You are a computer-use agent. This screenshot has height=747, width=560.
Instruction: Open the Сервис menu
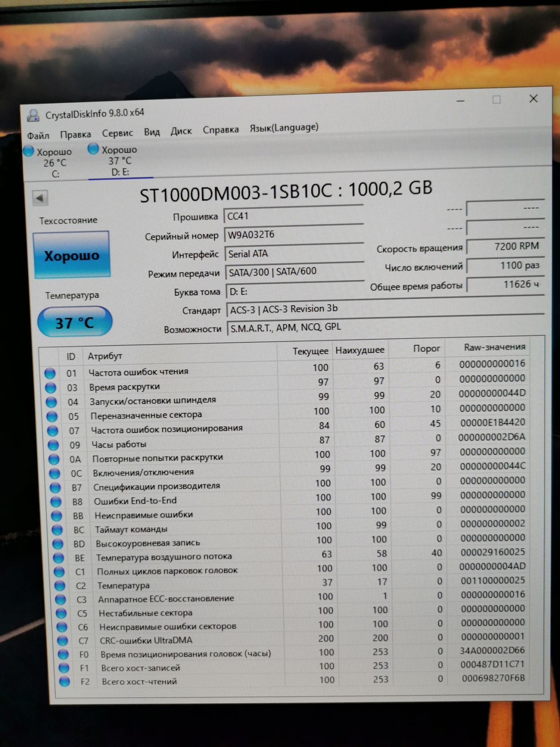[x=117, y=133]
